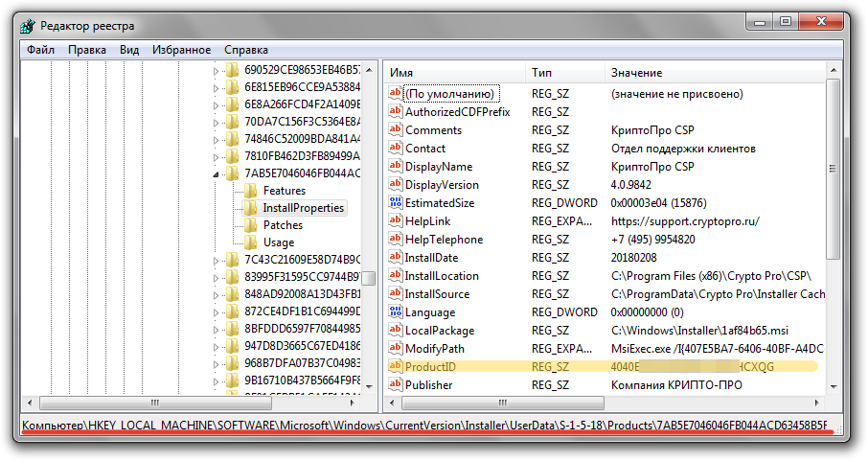The image size is (868, 461).
Task: Click the Registry Editor icon in title bar
Action: point(30,26)
